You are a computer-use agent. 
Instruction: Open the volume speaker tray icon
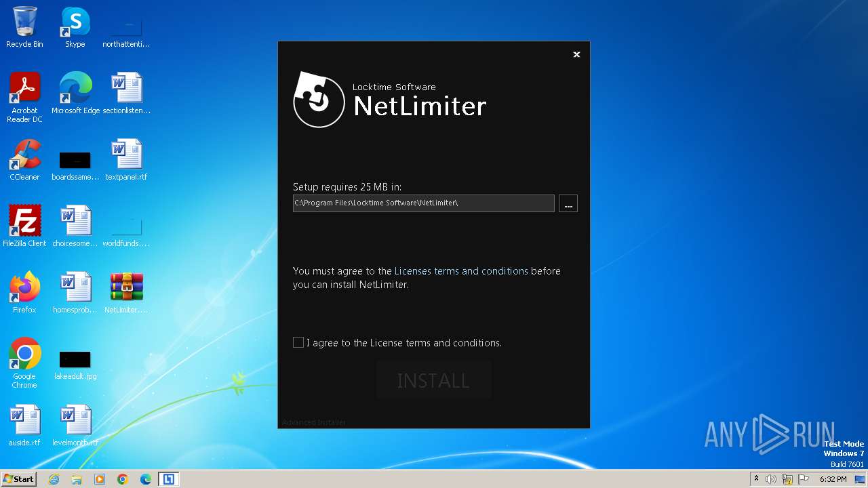point(771,479)
